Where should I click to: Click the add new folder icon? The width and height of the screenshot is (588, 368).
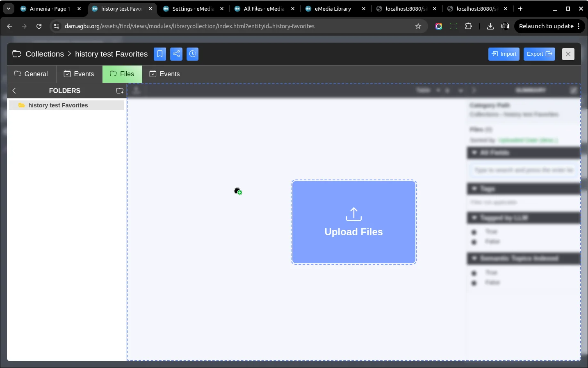tap(120, 91)
